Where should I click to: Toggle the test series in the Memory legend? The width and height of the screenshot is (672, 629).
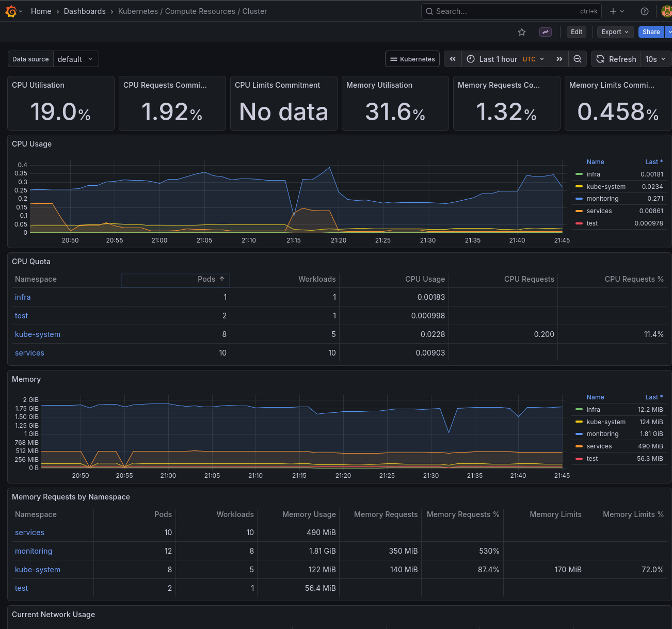click(592, 458)
